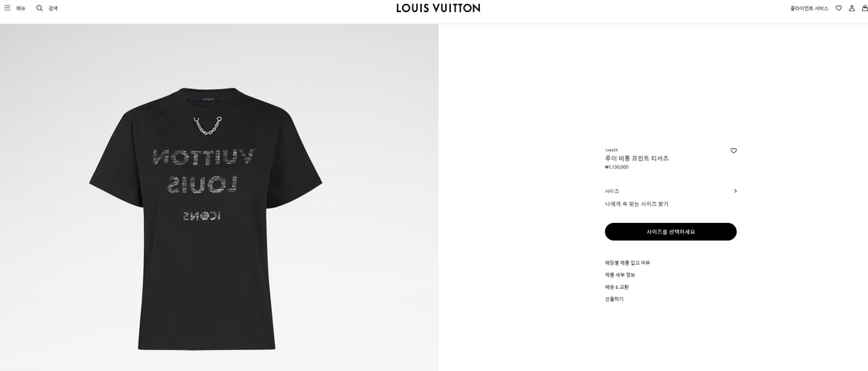Check 매장별 제품 입고 여부 store availability
The image size is (868, 371).
click(x=627, y=263)
